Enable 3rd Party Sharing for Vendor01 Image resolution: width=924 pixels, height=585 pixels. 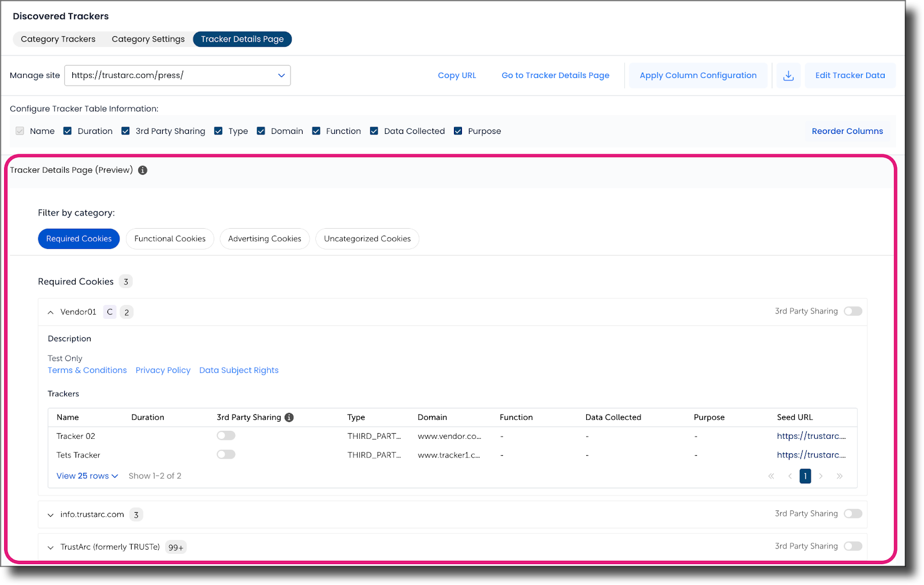852,311
